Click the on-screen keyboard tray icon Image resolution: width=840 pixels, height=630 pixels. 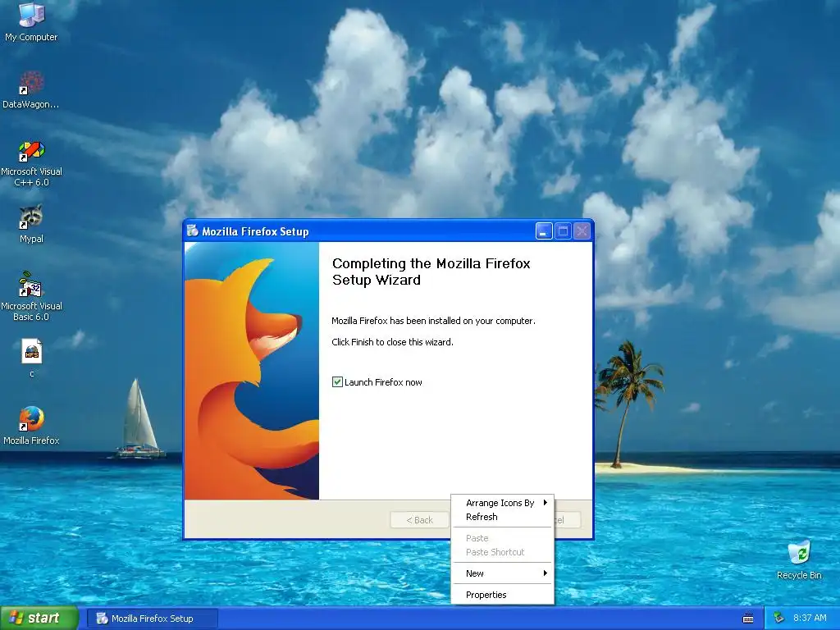pyautogui.click(x=748, y=619)
